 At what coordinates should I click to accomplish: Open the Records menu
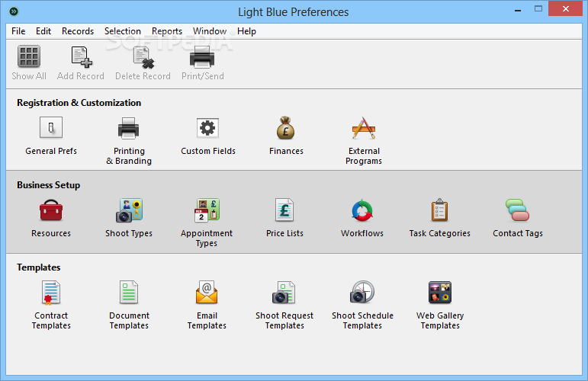point(78,31)
